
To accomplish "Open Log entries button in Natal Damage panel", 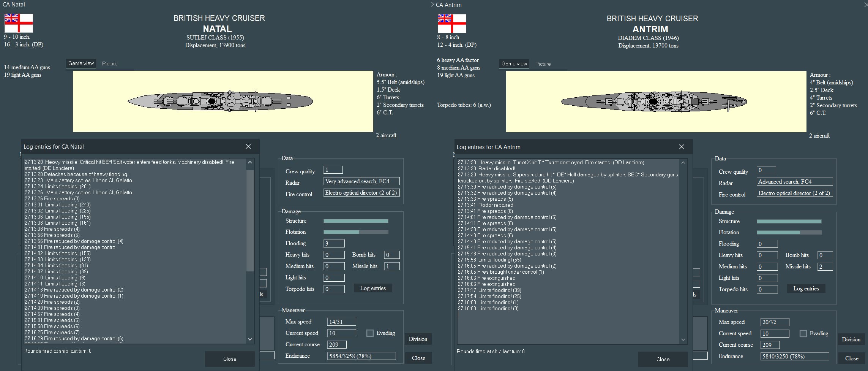I will click(x=373, y=288).
